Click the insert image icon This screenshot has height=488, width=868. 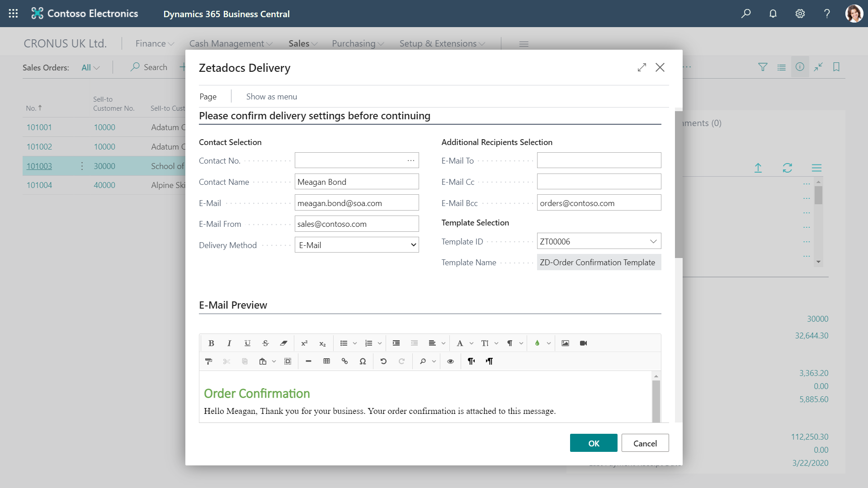[x=565, y=343]
